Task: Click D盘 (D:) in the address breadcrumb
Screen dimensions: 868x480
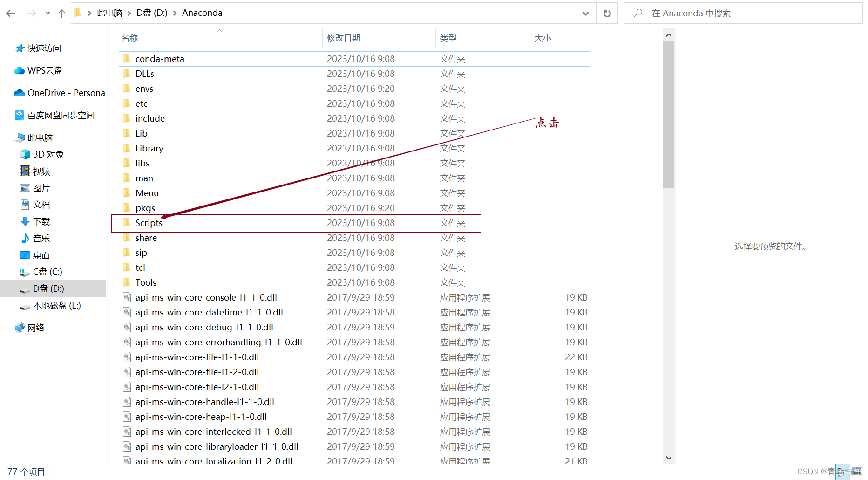Action: 152,13
